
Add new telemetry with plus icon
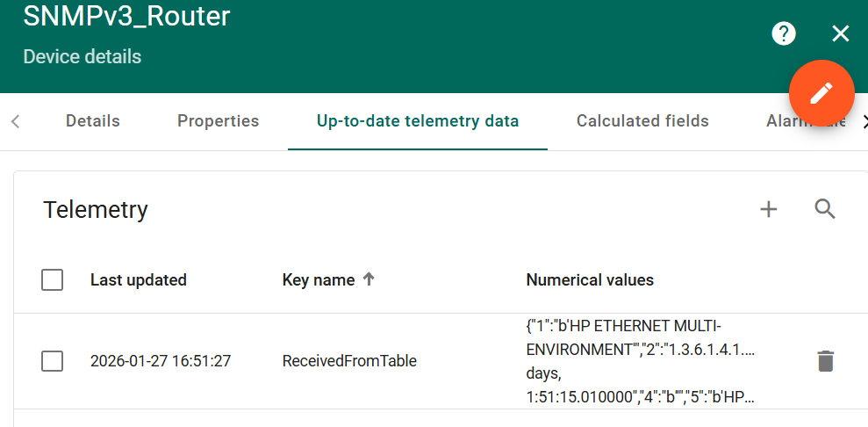pyautogui.click(x=769, y=209)
